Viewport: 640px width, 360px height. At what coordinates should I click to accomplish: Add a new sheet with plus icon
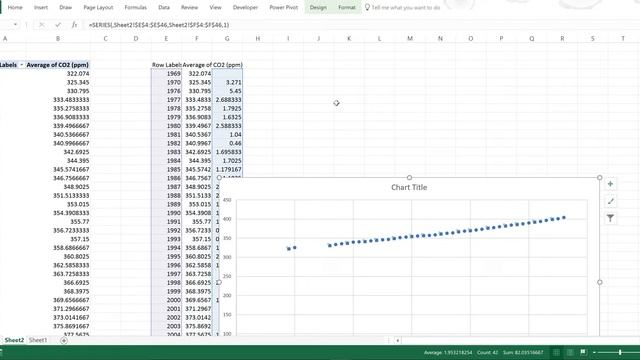[64, 340]
